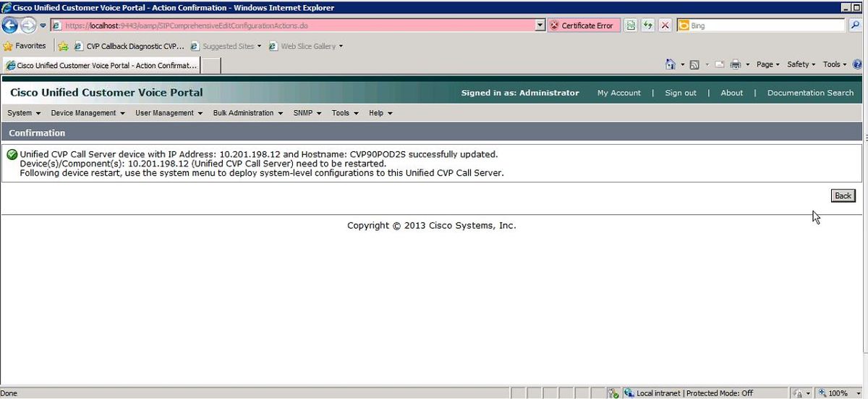Click the search magnifier icon

click(856, 25)
